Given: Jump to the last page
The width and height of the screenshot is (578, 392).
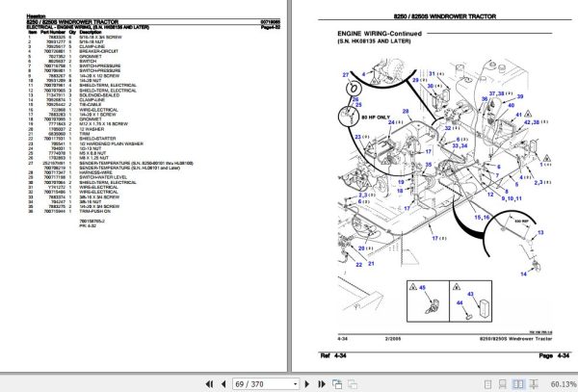Looking at the screenshot, I should click(x=321, y=384).
